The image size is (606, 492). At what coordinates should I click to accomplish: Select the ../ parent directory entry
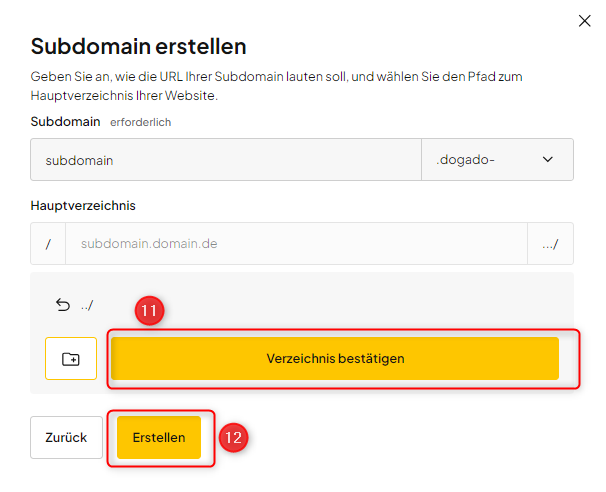pos(87,305)
